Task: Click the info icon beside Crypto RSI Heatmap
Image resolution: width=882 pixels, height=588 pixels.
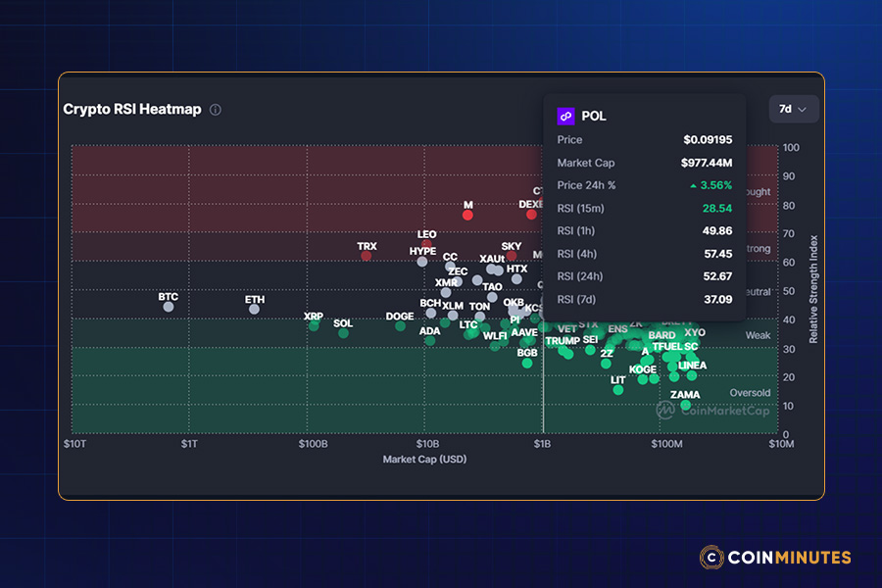Action: coord(215,110)
